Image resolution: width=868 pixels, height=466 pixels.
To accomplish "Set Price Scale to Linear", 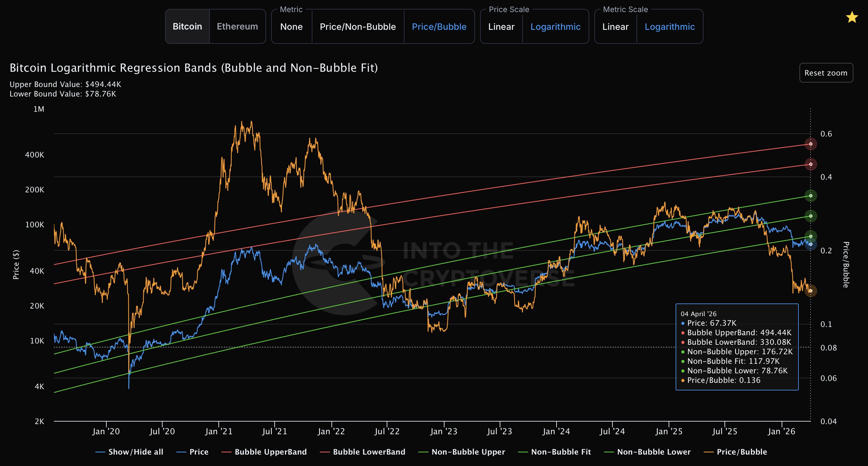I will pyautogui.click(x=501, y=27).
